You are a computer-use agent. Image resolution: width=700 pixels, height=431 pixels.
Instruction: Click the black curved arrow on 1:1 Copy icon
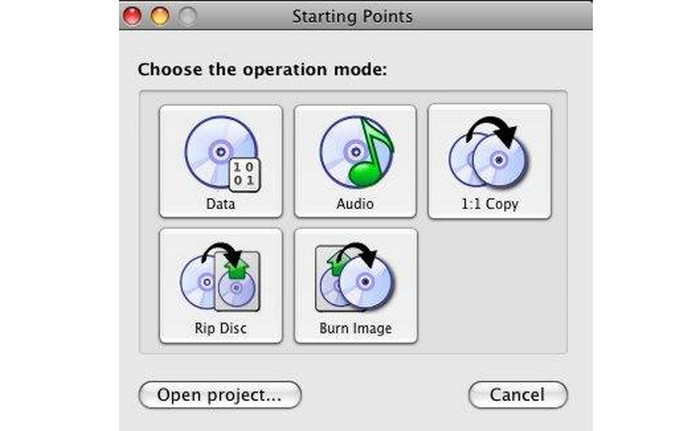point(492,130)
